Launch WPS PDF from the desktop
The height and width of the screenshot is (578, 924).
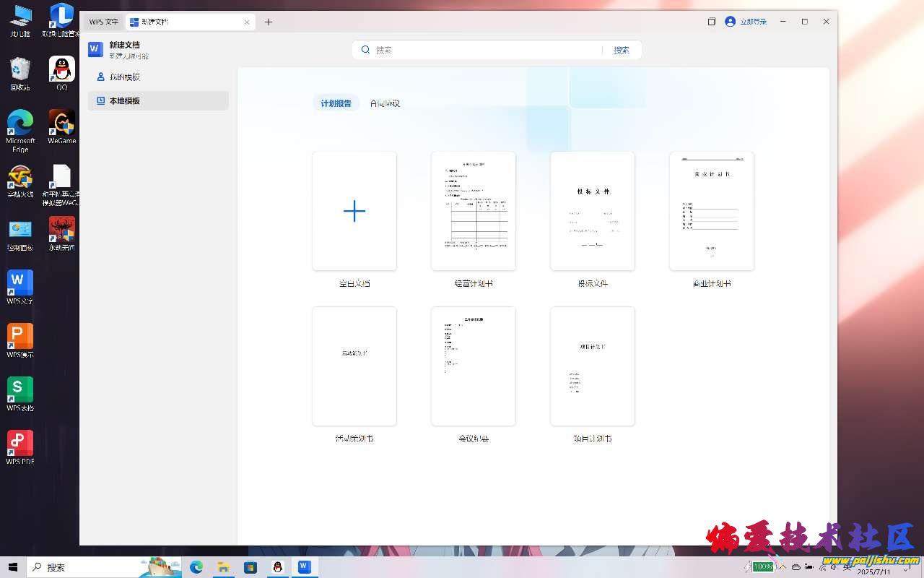19,447
